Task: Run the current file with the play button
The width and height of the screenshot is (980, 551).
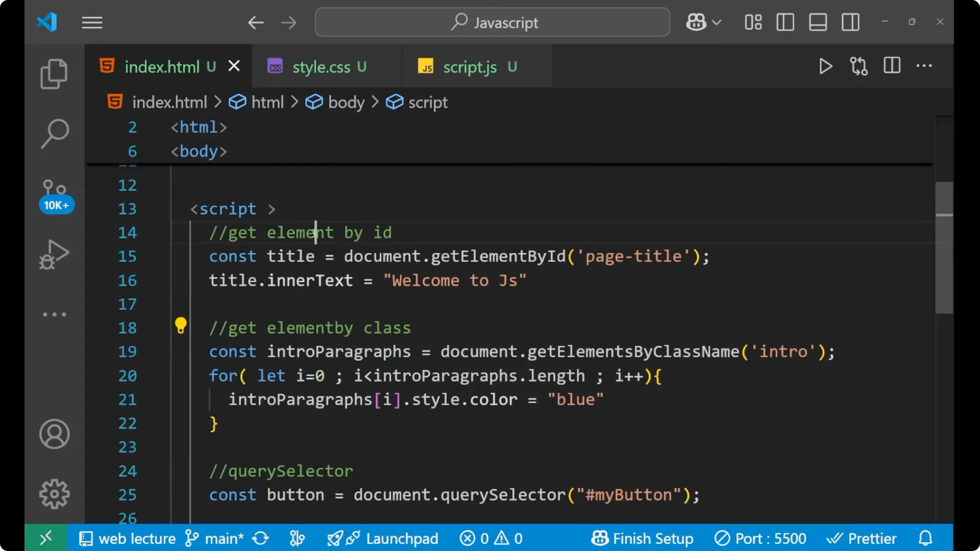Action: [x=825, y=66]
